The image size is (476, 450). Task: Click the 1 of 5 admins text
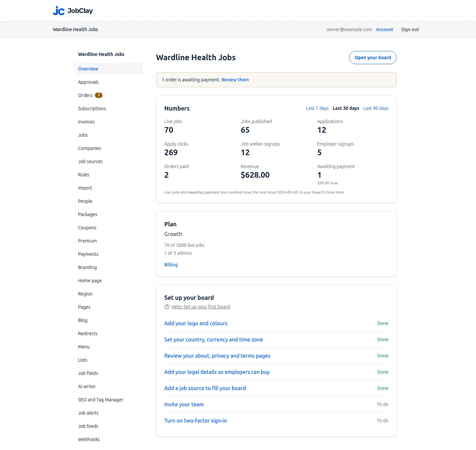178,253
